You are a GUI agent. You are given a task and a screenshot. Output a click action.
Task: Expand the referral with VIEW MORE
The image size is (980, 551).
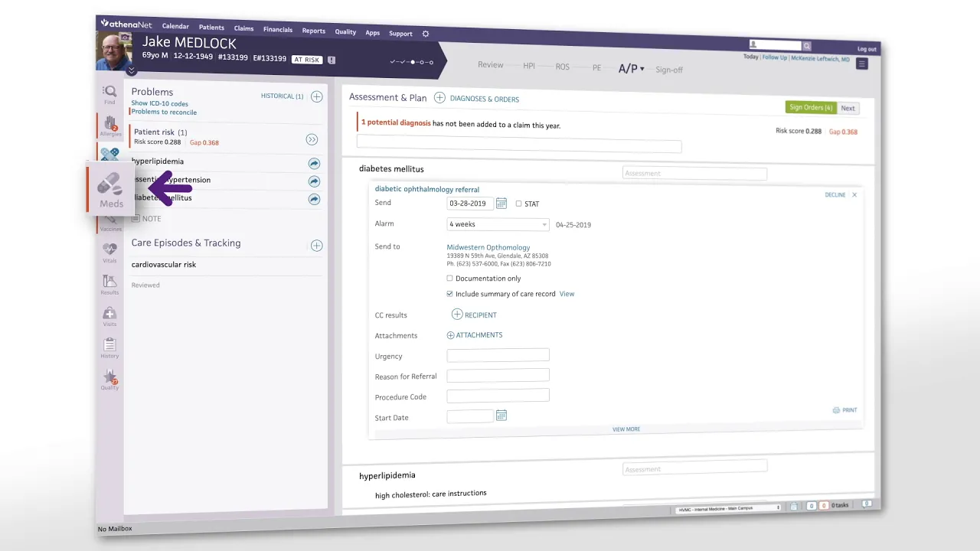[626, 429]
